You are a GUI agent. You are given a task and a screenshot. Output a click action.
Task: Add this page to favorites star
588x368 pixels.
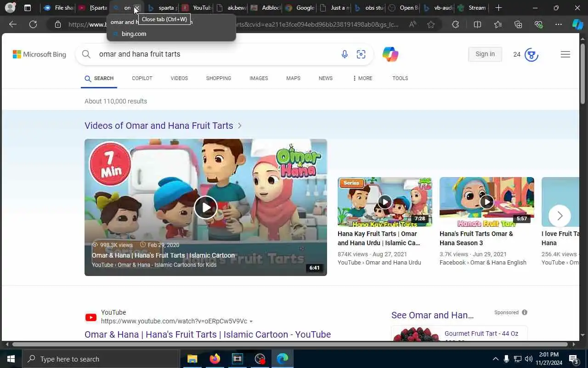(431, 24)
